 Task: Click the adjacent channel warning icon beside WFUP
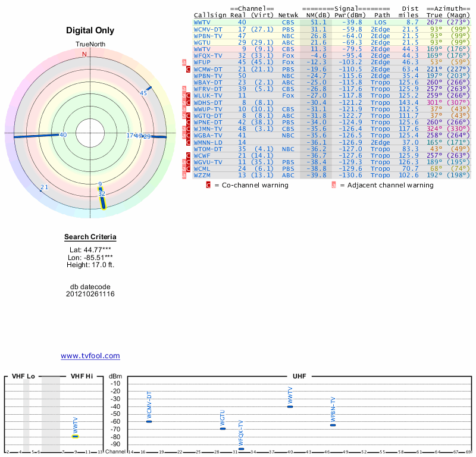pos(184,62)
